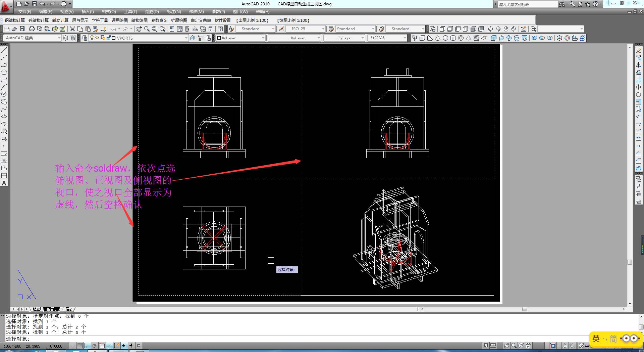Click the Plot printer icon in standard toolbar

pos(32,29)
